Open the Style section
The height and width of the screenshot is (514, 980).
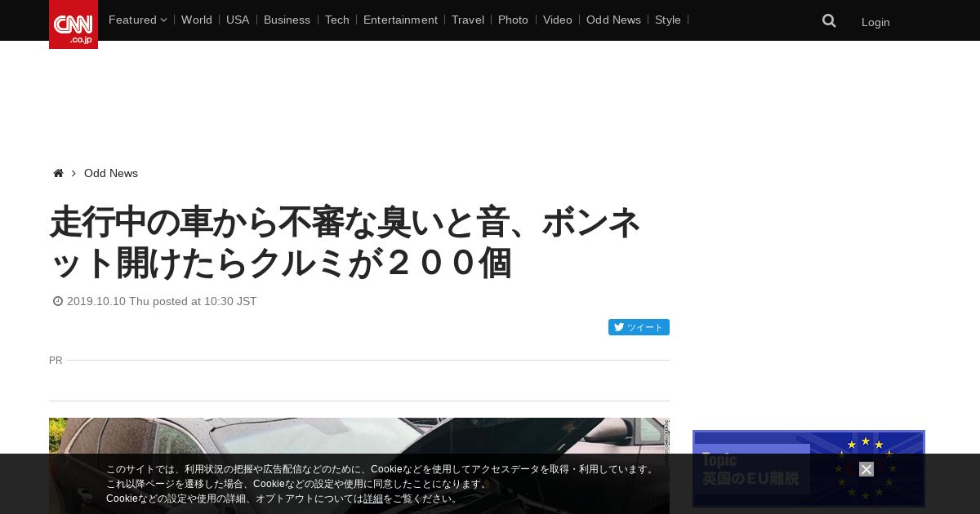click(668, 20)
